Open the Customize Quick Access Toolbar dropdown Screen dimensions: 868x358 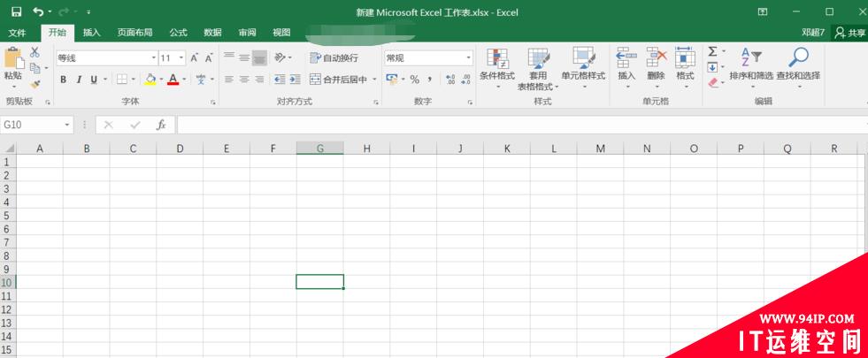(x=88, y=11)
